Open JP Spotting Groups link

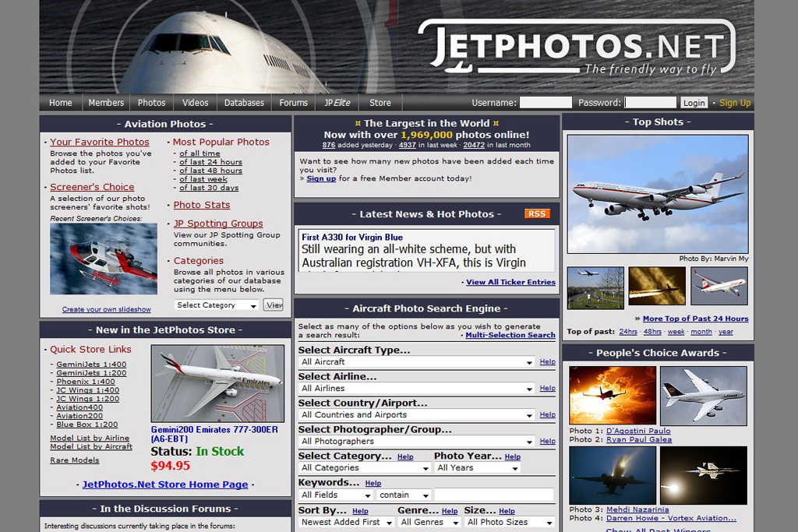tap(218, 224)
